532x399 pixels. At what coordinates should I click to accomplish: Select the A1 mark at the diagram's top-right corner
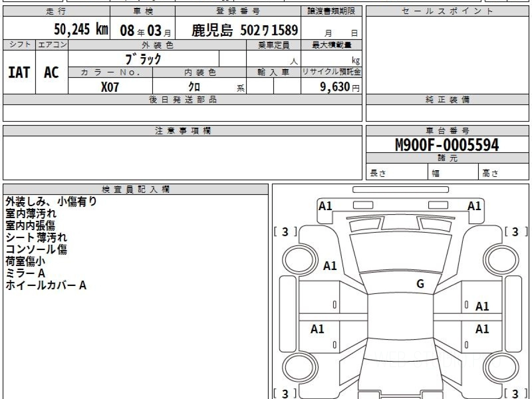pyautogui.click(x=474, y=206)
